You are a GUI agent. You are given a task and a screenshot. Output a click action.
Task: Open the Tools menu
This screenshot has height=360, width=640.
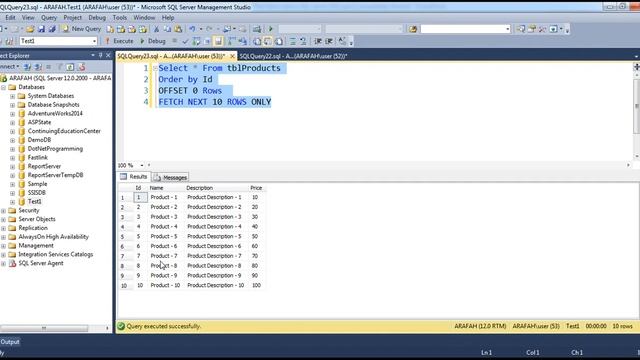pyautogui.click(x=120, y=18)
